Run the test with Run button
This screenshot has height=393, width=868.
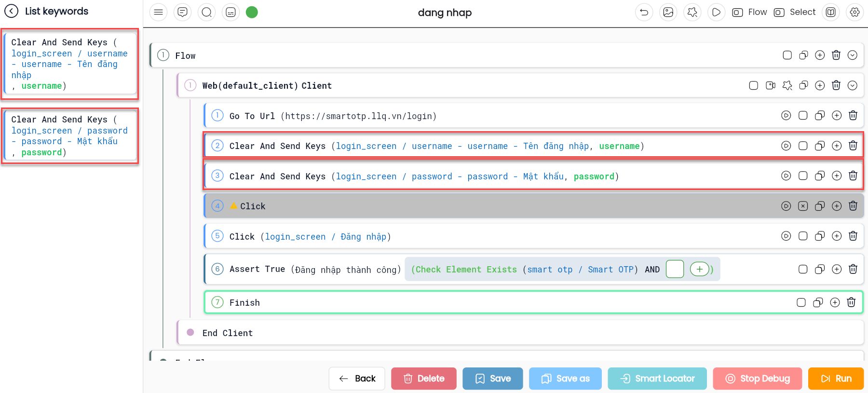pyautogui.click(x=836, y=379)
